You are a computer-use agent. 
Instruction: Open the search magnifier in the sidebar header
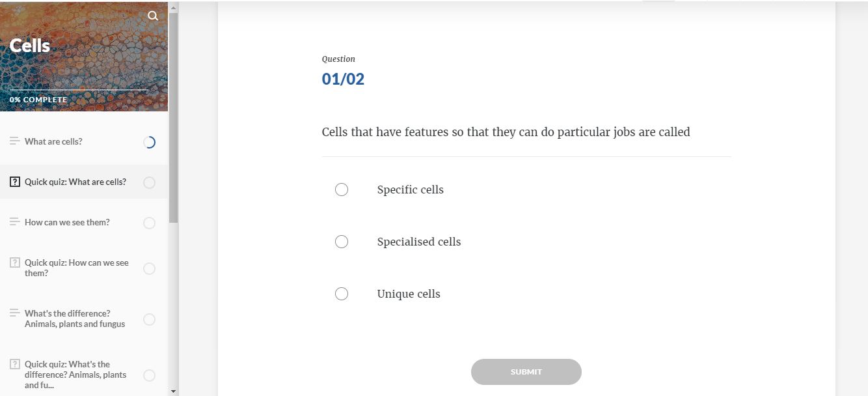[153, 16]
